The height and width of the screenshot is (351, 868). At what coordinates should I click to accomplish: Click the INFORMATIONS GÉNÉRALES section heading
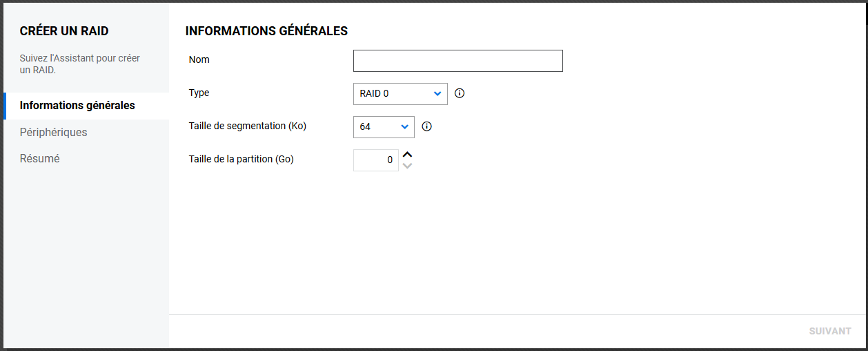click(266, 31)
